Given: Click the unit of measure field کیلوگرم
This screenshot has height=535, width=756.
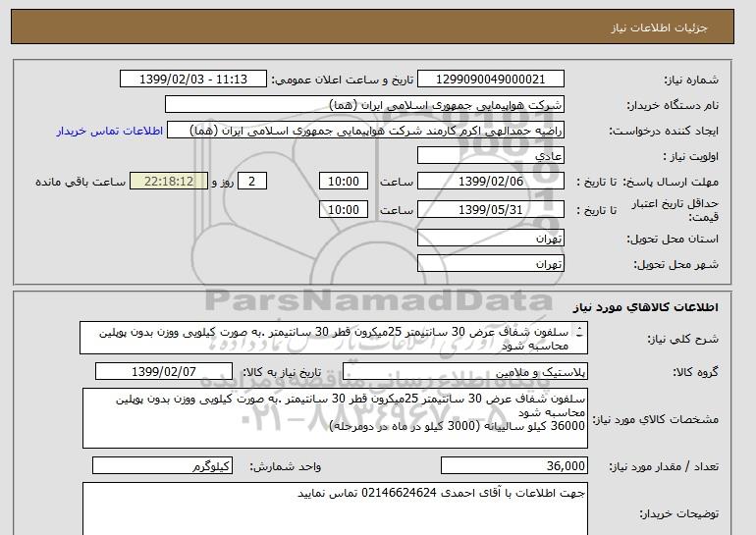Looking at the screenshot, I should [162, 465].
